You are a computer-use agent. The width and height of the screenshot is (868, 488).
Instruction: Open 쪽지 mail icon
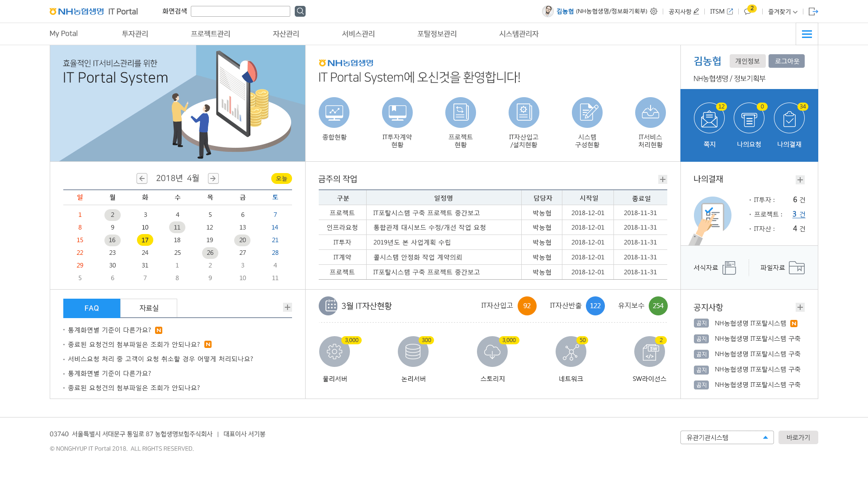coord(709,118)
